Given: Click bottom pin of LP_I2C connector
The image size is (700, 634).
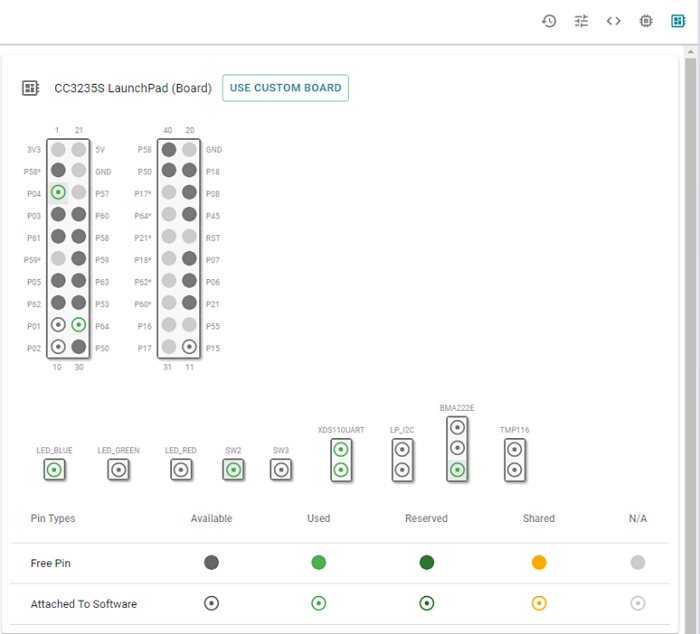Looking at the screenshot, I should 402,470.
